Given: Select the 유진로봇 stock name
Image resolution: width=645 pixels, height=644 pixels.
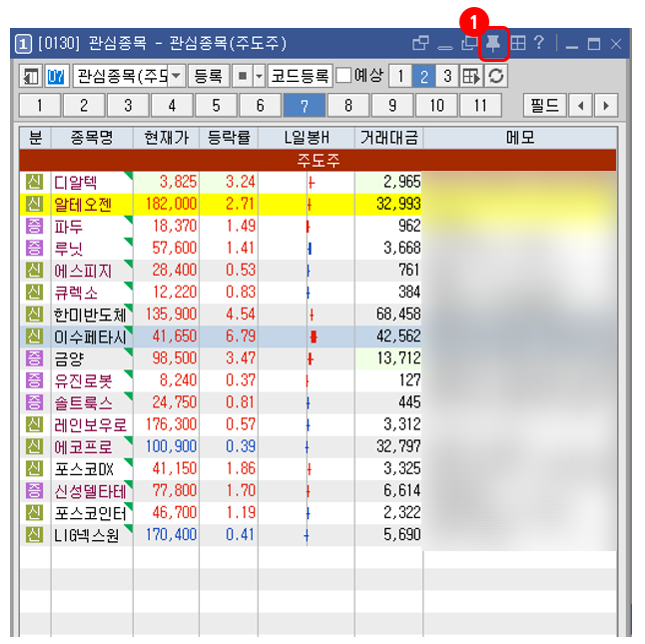Looking at the screenshot, I should point(83,380).
